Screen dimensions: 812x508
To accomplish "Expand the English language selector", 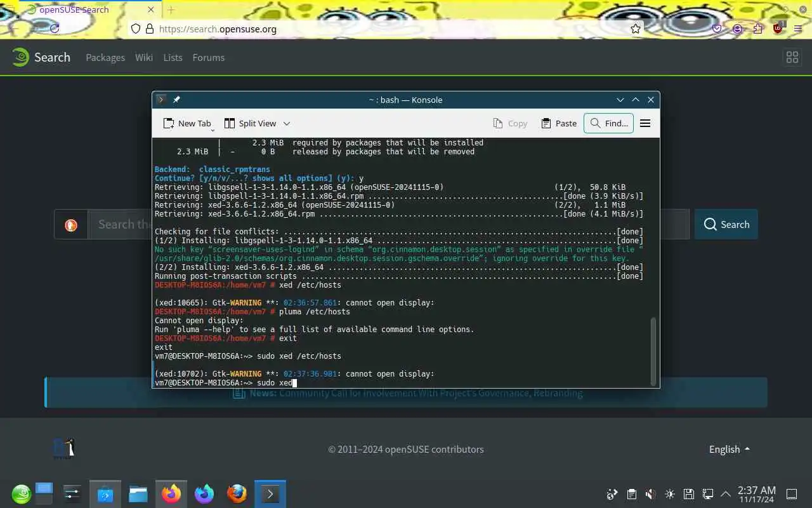I will 730,449.
